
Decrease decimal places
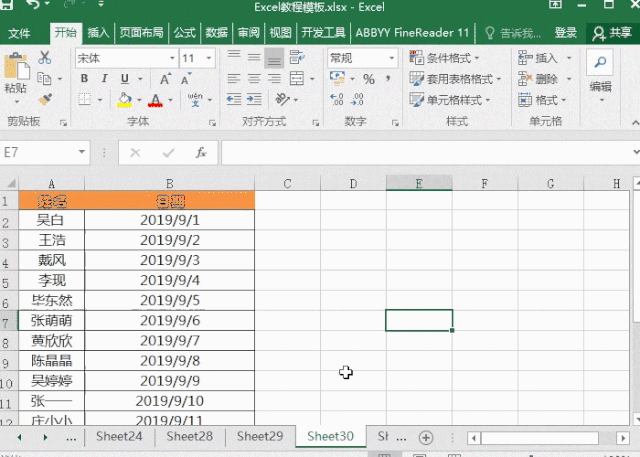(357, 100)
